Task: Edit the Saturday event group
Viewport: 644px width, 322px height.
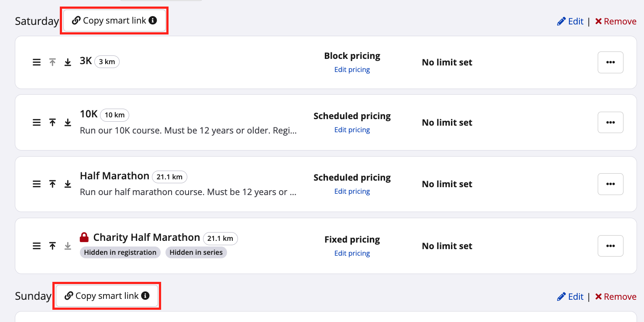Action: [x=570, y=21]
